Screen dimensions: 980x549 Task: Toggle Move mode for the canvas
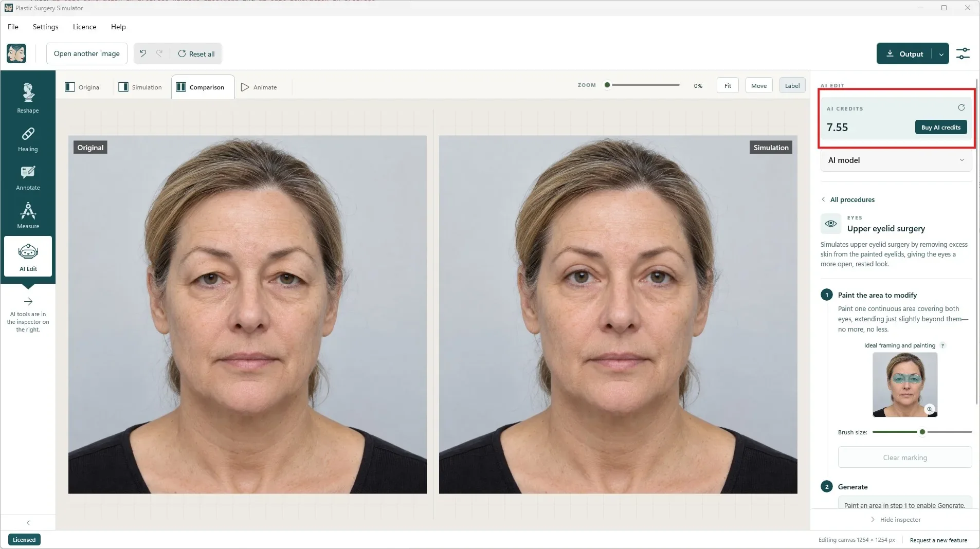click(x=758, y=86)
